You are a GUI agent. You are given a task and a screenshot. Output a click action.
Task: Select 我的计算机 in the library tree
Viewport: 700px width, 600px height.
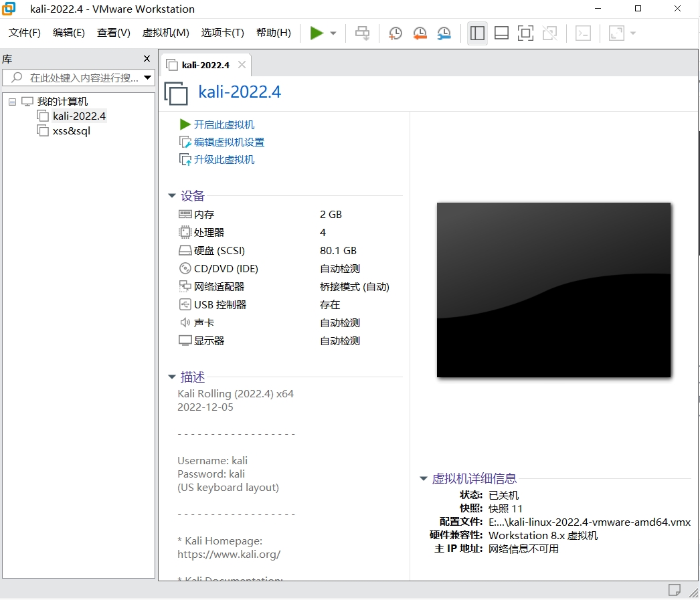click(x=62, y=101)
